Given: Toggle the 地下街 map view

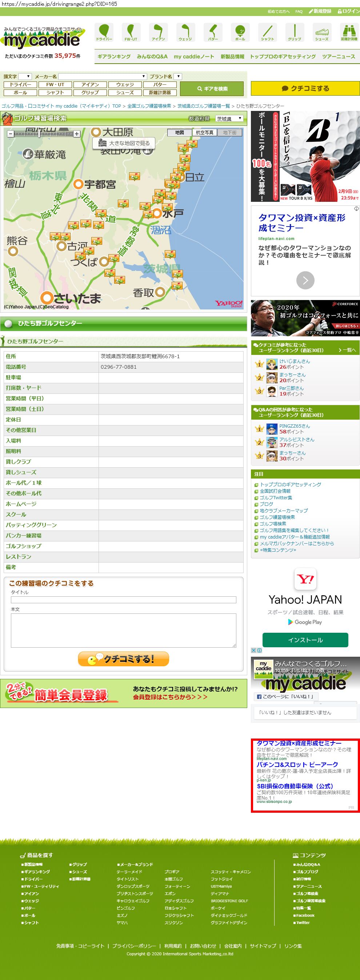Looking at the screenshot, I should (x=229, y=132).
